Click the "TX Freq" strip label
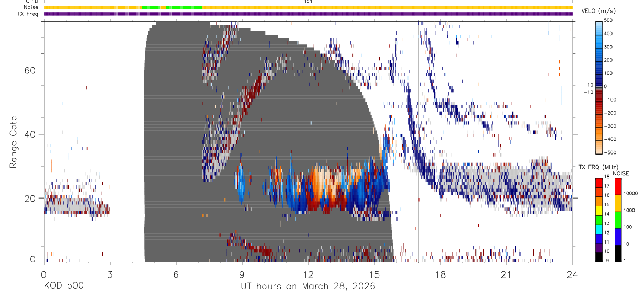 click(x=28, y=14)
